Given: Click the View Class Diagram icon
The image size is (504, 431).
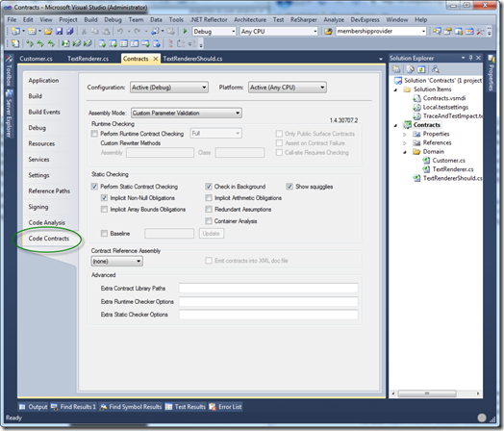Looking at the screenshot, I should tap(436, 69).
